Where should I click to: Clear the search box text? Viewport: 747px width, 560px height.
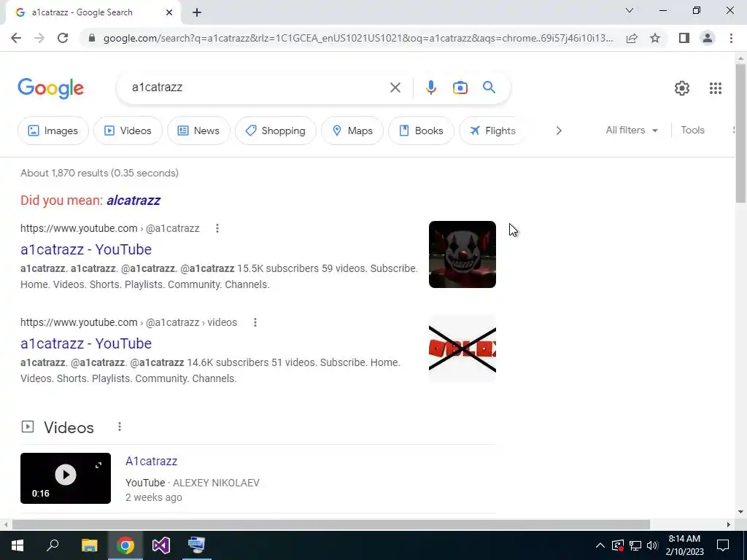pos(395,87)
